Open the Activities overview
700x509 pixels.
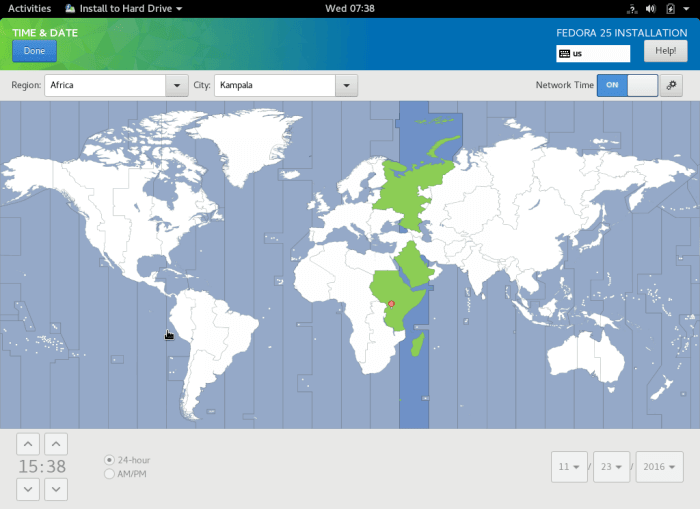tap(29, 9)
